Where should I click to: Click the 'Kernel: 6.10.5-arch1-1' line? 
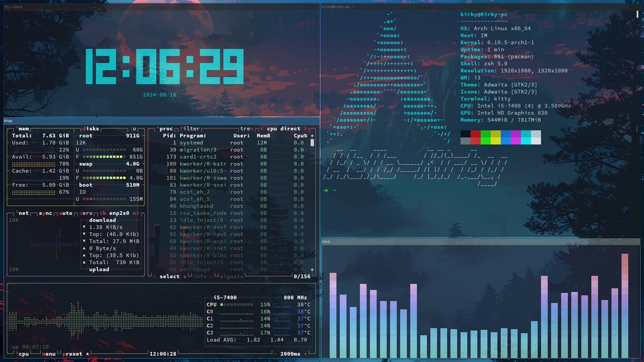pos(497,43)
